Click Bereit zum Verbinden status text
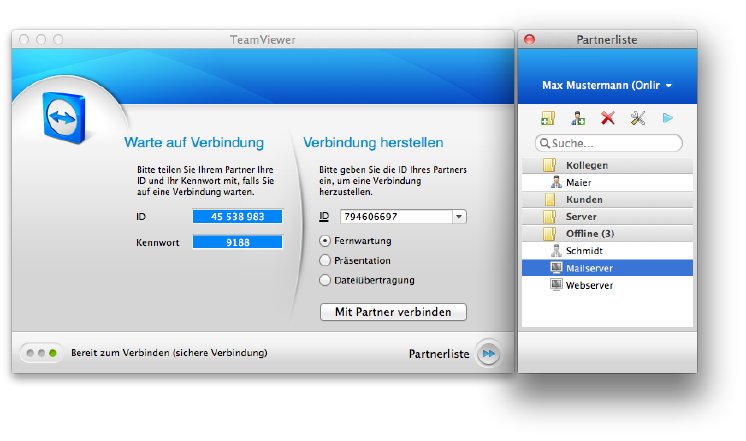The height and width of the screenshot is (441, 746). (x=169, y=353)
